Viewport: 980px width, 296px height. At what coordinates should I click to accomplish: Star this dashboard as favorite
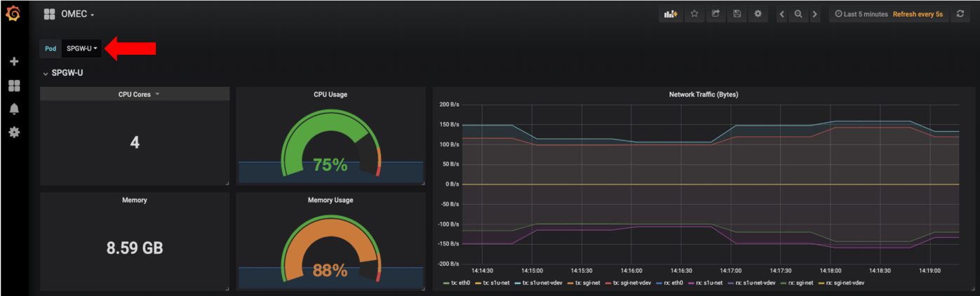pyautogui.click(x=694, y=14)
